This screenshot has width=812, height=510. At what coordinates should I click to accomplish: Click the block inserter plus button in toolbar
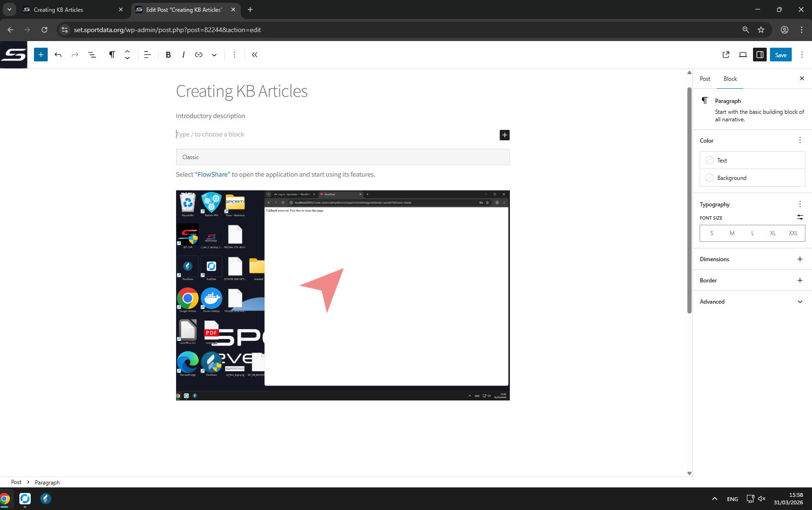41,55
